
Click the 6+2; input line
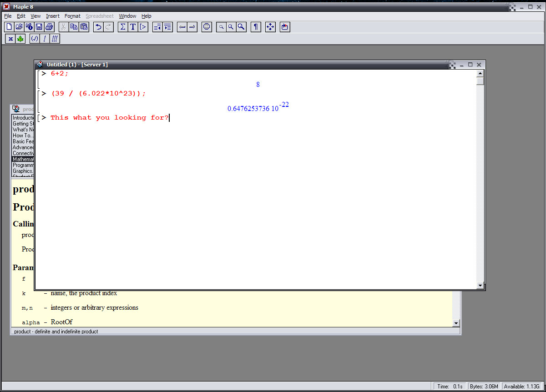tap(60, 73)
